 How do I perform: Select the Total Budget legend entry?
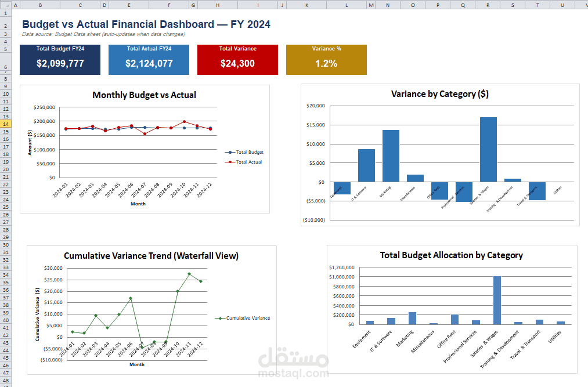(244, 152)
